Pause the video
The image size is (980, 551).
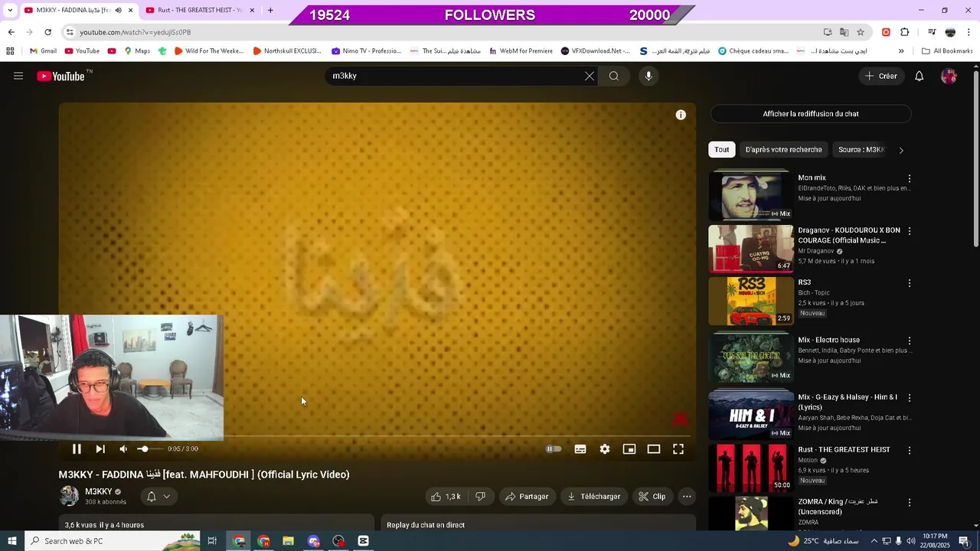[77, 449]
